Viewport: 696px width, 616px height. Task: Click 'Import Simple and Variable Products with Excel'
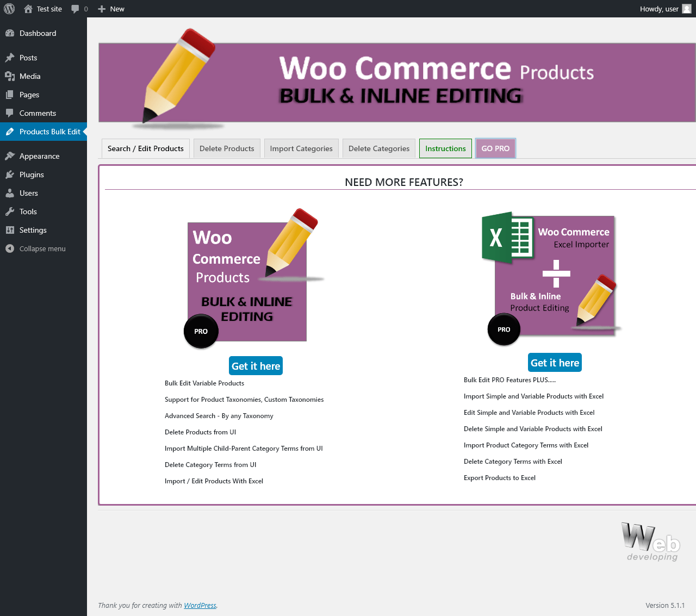[534, 396]
